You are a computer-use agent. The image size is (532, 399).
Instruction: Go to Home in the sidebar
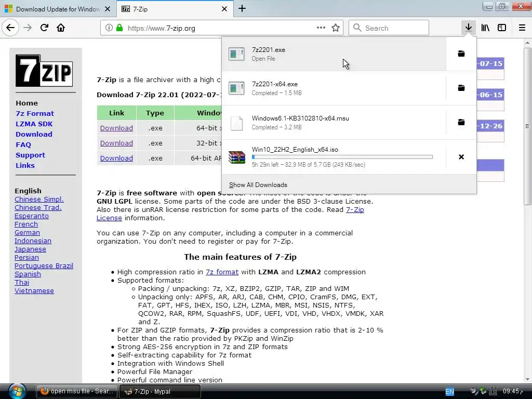27,103
